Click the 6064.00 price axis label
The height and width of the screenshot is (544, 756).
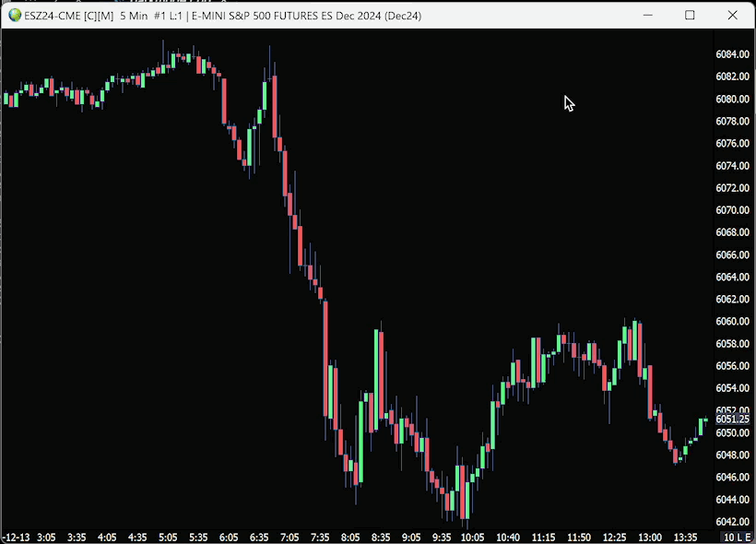tap(732, 277)
